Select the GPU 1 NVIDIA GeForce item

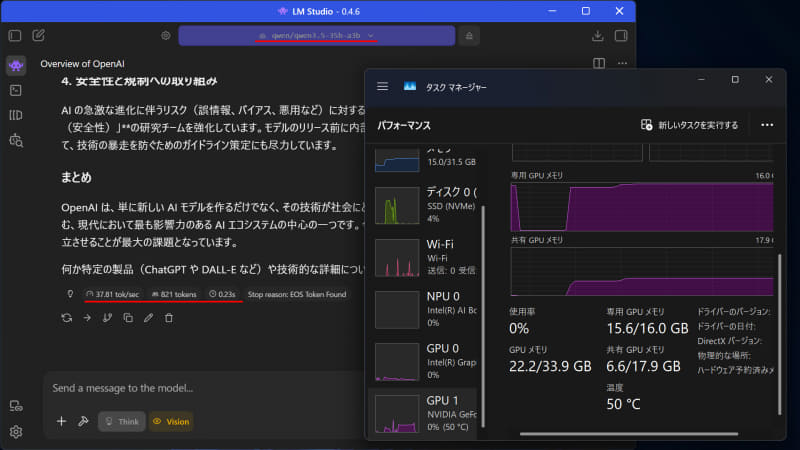click(423, 413)
